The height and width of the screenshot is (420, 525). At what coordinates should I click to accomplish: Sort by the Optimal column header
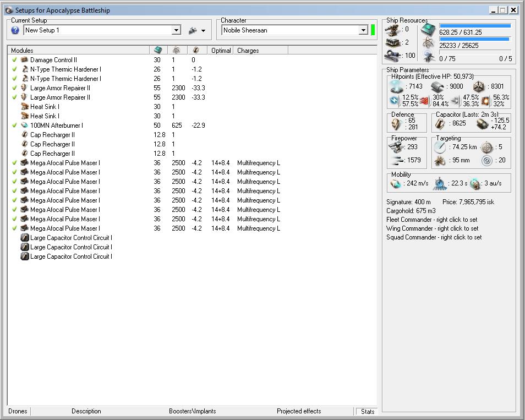220,50
